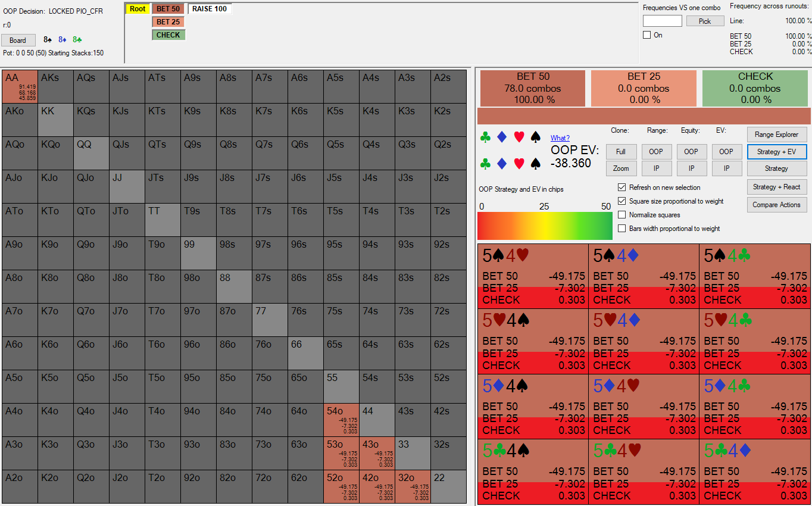This screenshot has width=812, height=506.
Task: Click the 'Pot: 0 0 50 (50) Starting Stacks:150' text
Action: 54,53
